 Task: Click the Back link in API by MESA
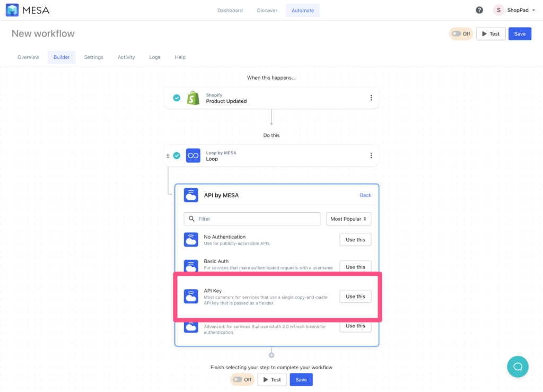click(x=365, y=195)
